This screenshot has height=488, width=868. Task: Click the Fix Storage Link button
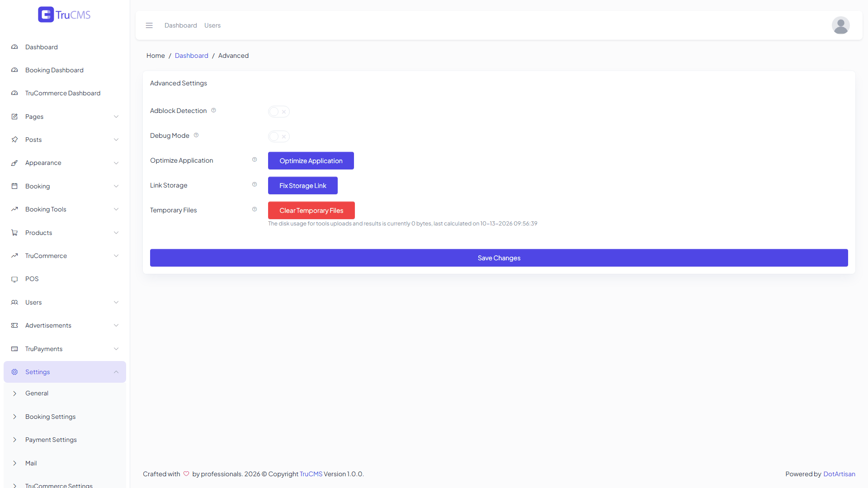[x=303, y=186]
